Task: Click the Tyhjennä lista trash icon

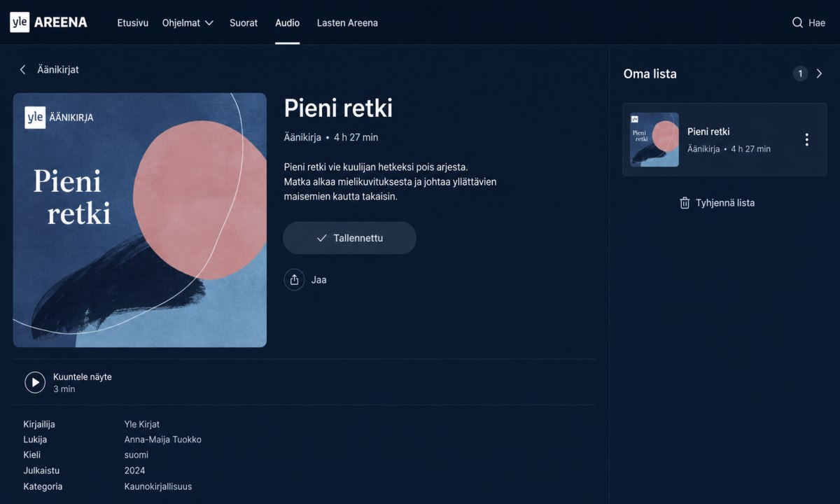Action: click(x=685, y=203)
